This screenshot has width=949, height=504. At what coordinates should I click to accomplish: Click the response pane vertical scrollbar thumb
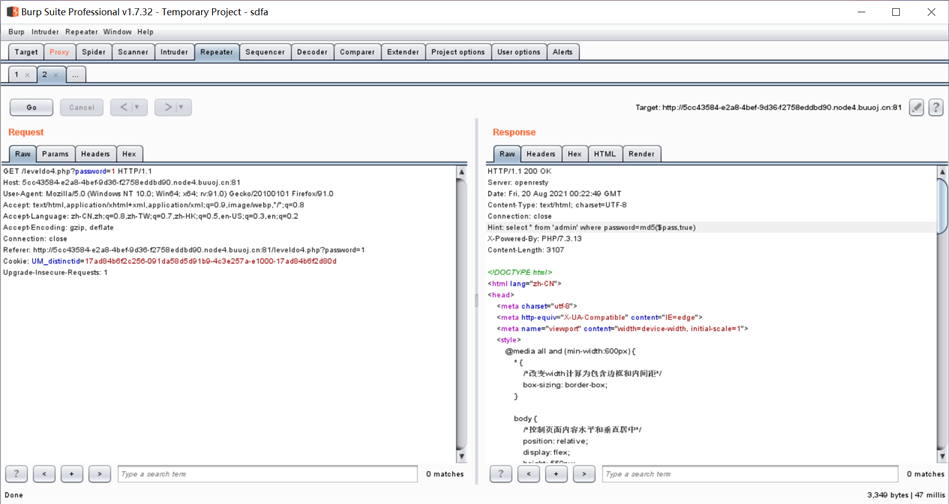coord(942,206)
